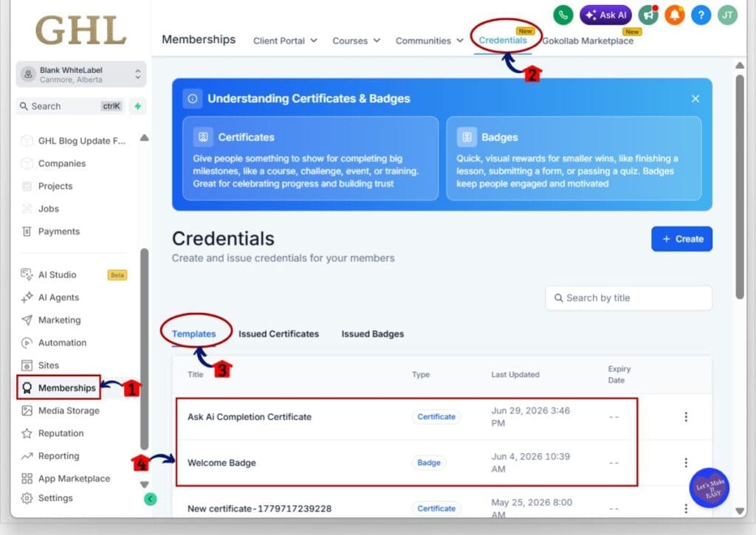Open options for New certificate-1779717239228
This screenshot has width=756, height=535.
tap(686, 508)
